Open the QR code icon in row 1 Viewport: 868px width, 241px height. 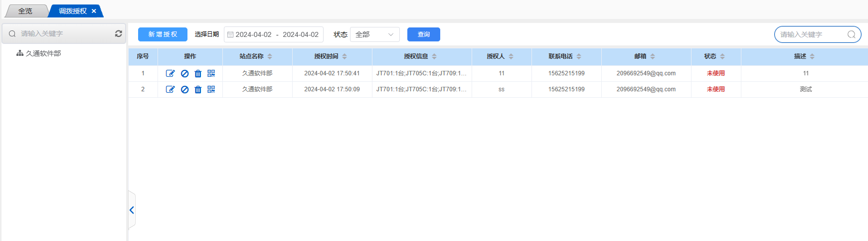pyautogui.click(x=211, y=73)
